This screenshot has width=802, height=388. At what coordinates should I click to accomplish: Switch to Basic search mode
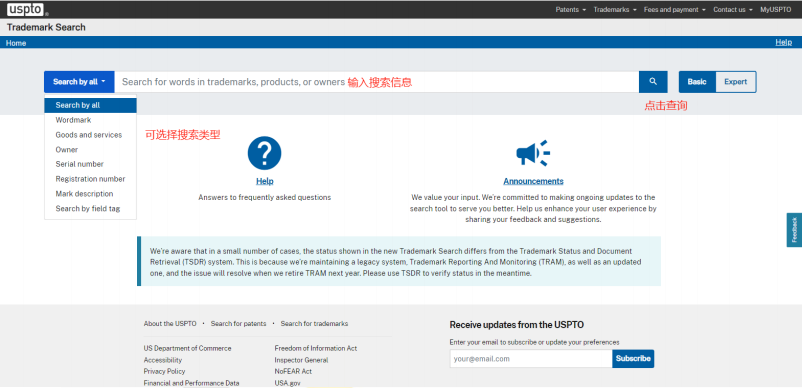[x=697, y=82]
